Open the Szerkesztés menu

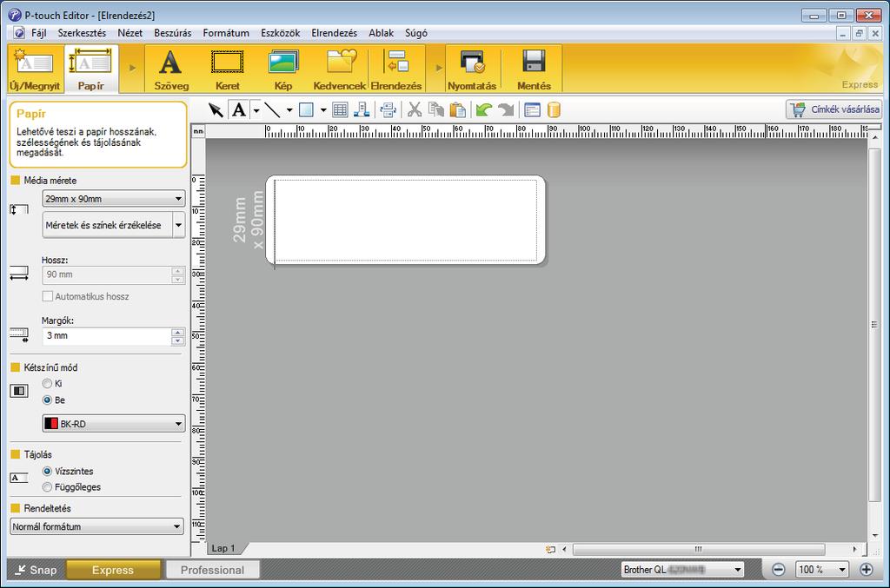pos(82,33)
